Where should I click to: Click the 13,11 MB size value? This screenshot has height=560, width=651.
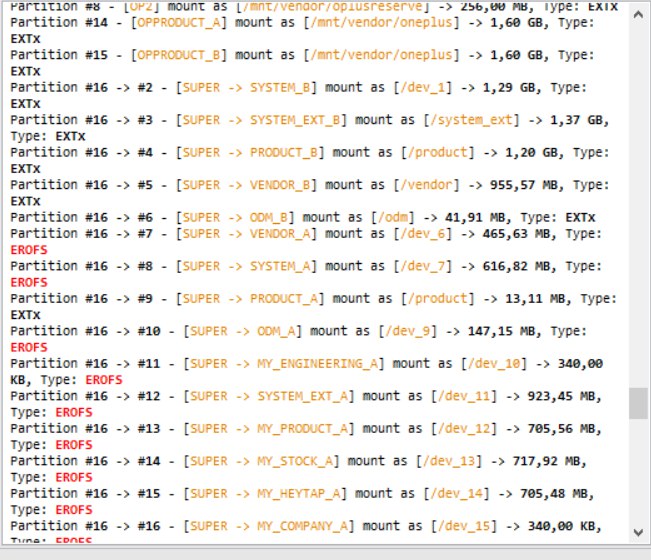click(x=536, y=298)
